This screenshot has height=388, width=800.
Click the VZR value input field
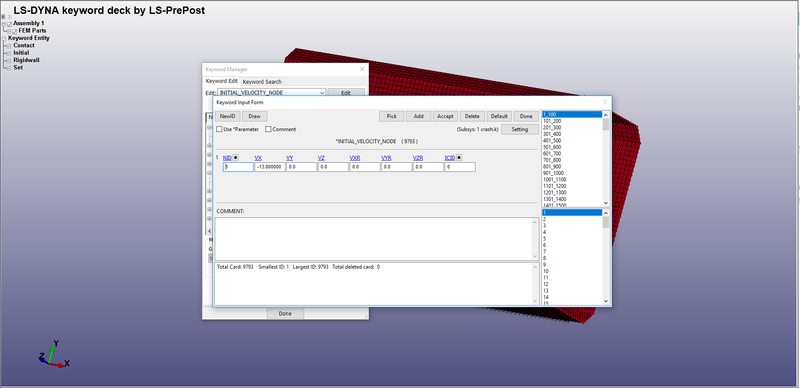(428, 167)
